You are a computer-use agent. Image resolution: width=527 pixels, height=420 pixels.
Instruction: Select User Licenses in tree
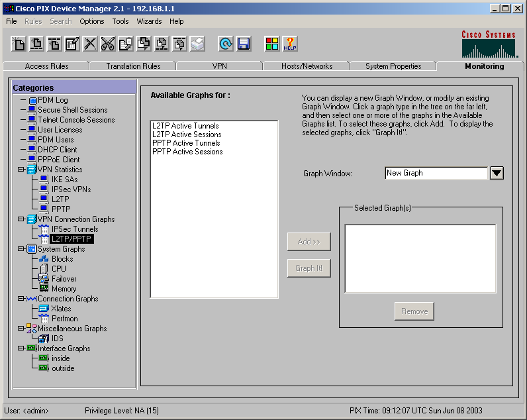(x=60, y=129)
